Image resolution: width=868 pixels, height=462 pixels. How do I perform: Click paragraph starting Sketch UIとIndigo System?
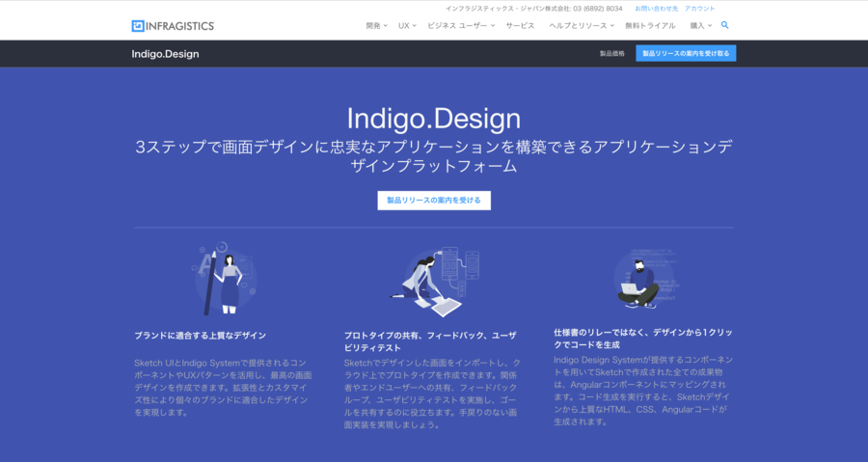point(223,388)
